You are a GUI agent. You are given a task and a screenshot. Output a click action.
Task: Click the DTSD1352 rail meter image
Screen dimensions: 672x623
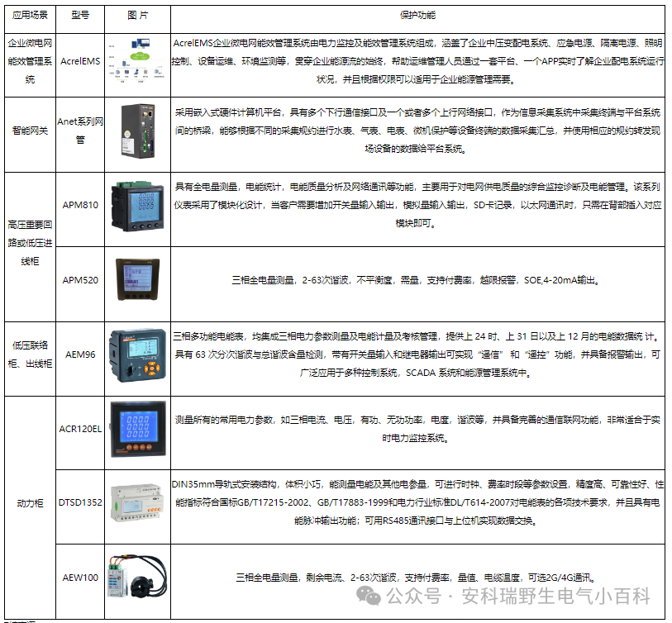[x=137, y=503]
